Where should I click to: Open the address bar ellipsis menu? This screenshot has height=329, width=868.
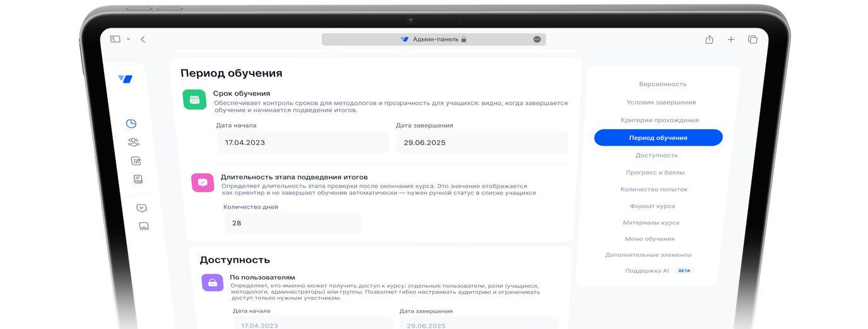click(x=537, y=39)
